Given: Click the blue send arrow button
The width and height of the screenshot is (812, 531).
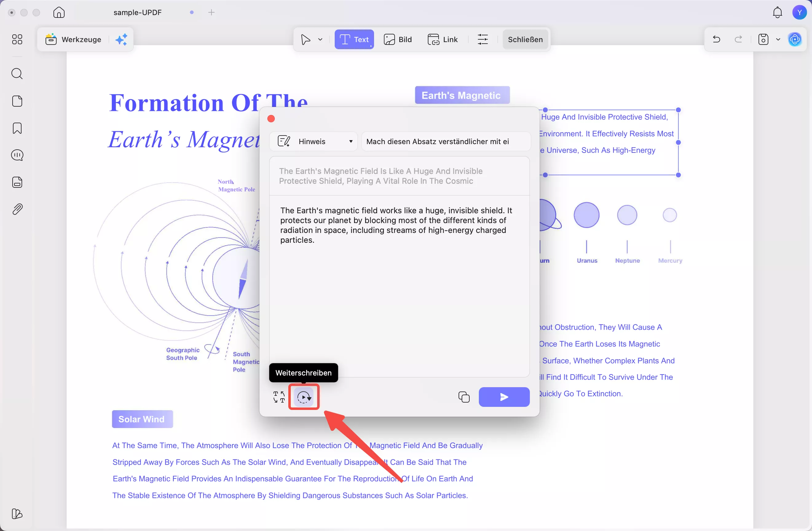Looking at the screenshot, I should (504, 397).
